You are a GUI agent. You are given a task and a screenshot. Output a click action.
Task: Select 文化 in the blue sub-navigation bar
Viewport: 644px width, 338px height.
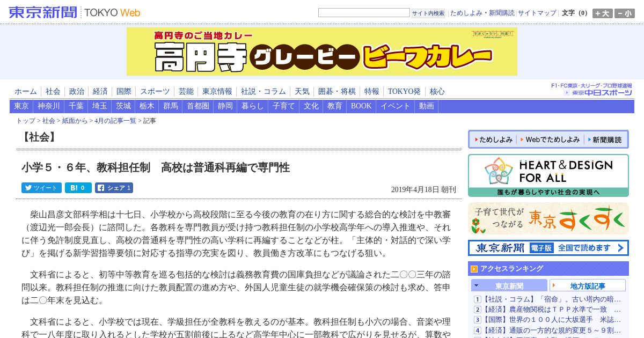point(311,106)
